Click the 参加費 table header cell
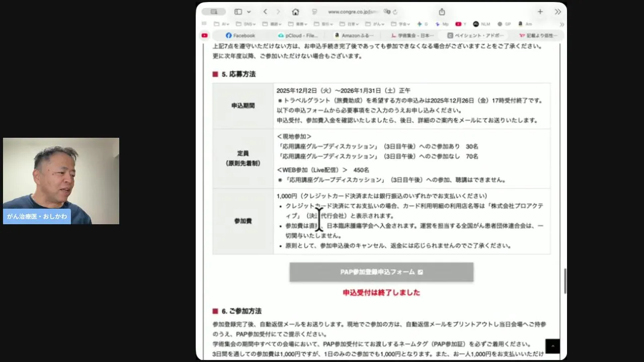The height and width of the screenshot is (362, 644). pyautogui.click(x=243, y=221)
